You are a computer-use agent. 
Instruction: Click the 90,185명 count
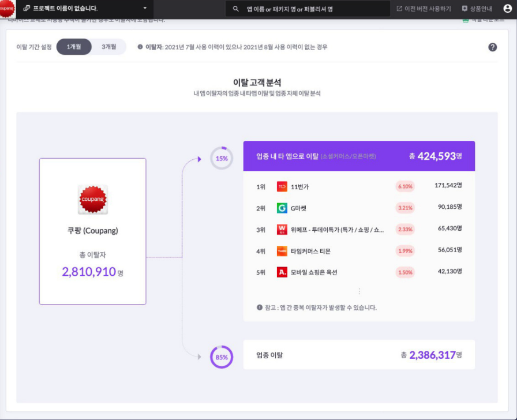449,207
